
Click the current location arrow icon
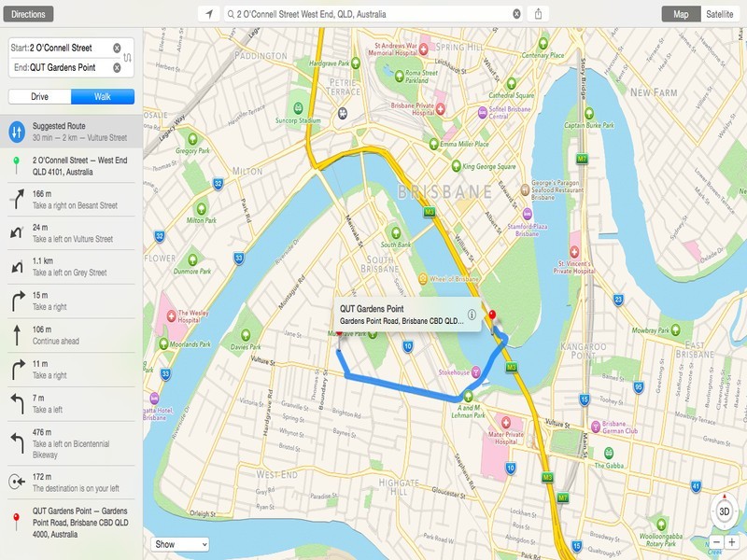click(x=208, y=14)
